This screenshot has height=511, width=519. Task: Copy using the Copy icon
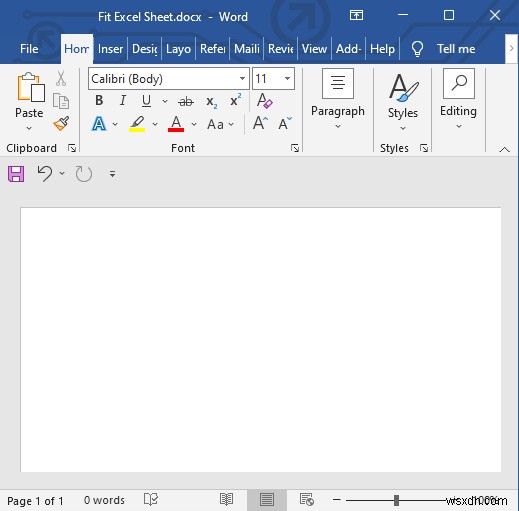61,101
